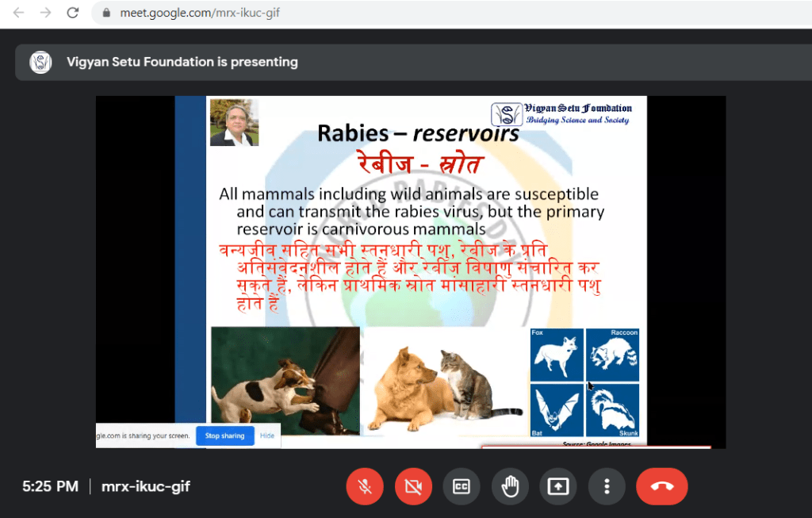Viewport: 812px width, 518px height.
Task: Click the browser back arrow
Action: 19,13
